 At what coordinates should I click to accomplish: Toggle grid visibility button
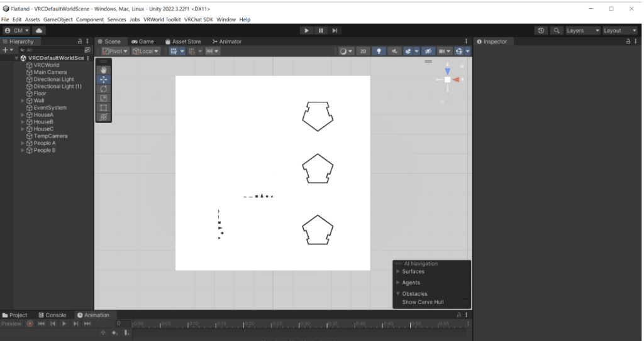(174, 51)
